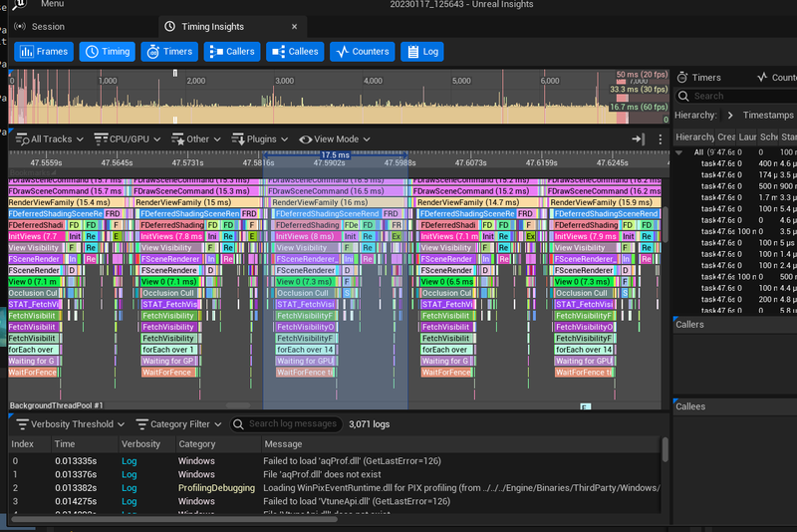The width and height of the screenshot is (797, 532).
Task: Toggle the Callees panel button
Action: point(295,52)
